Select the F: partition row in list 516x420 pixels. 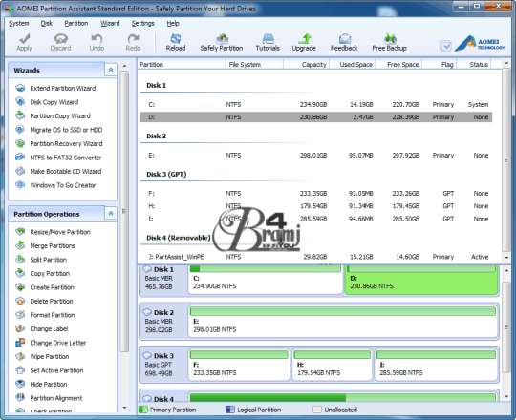316,193
